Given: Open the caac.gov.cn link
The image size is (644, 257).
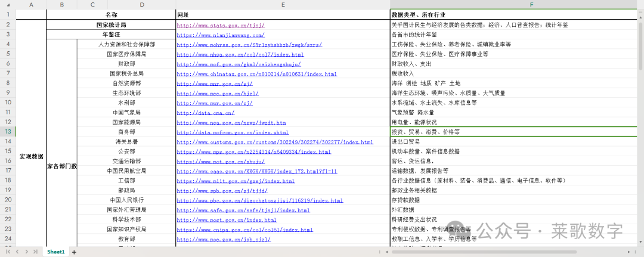Looking at the screenshot, I should [256, 171].
